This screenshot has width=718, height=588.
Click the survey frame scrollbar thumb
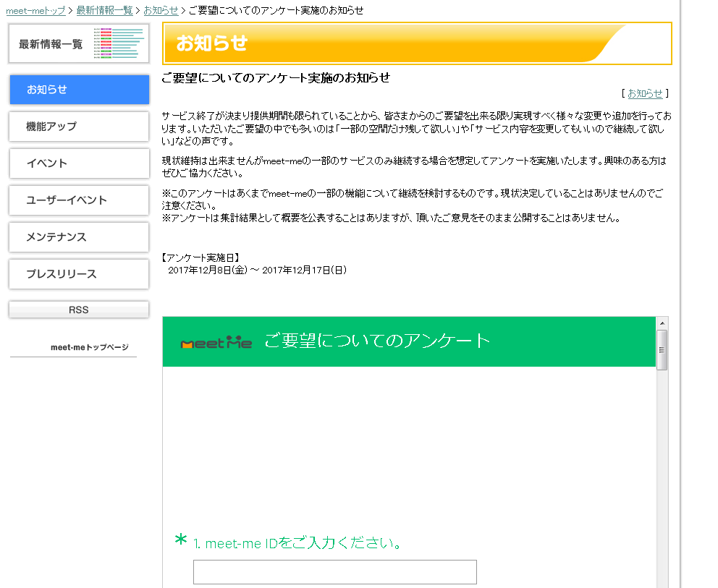pyautogui.click(x=662, y=349)
